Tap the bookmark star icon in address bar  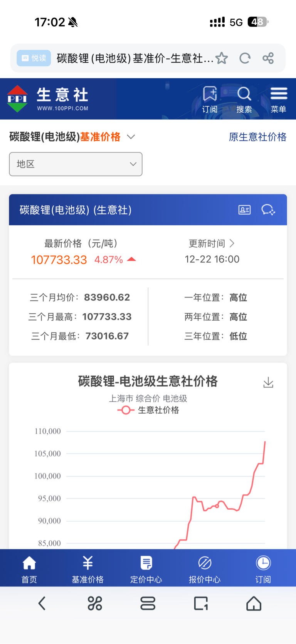click(222, 58)
